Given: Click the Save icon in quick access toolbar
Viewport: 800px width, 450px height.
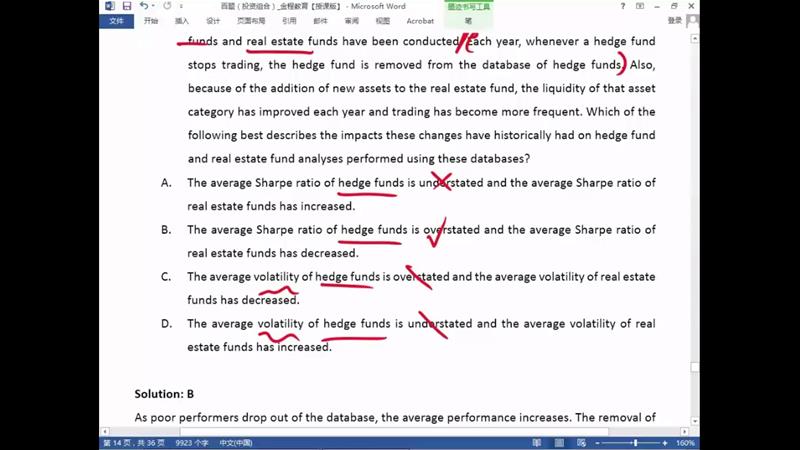Looking at the screenshot, I should click(x=127, y=6).
